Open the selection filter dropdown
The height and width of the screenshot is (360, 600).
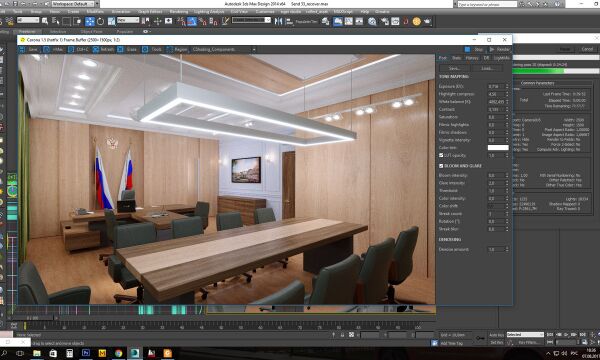coord(28,20)
